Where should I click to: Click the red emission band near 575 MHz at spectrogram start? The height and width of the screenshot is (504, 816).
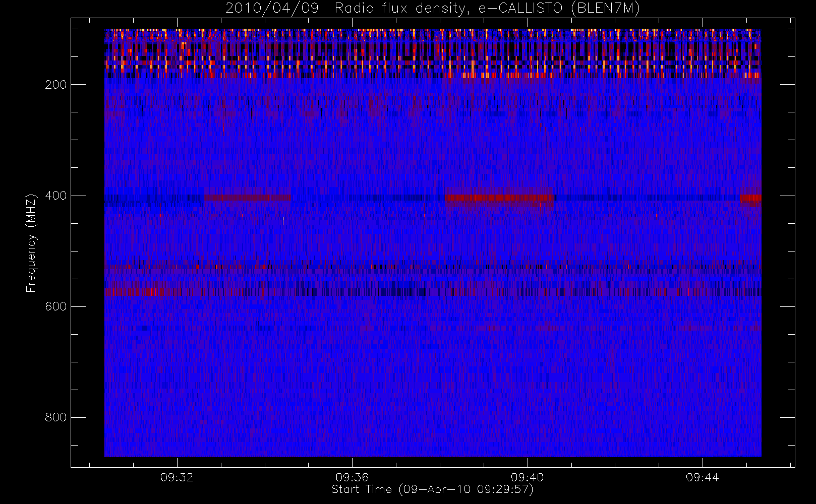[x=143, y=292]
